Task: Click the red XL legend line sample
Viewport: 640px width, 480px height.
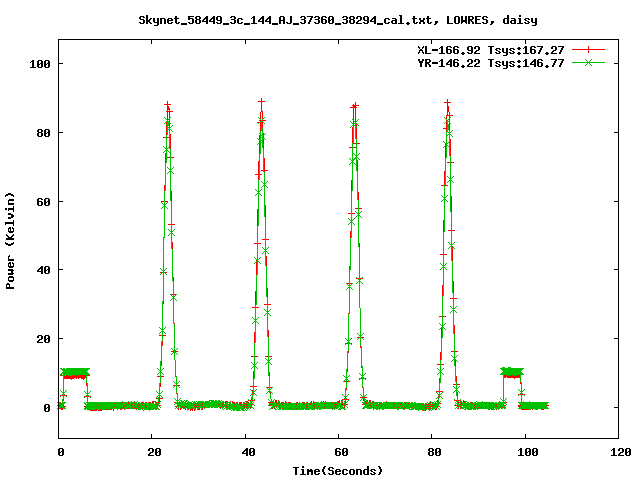Action: tap(588, 50)
